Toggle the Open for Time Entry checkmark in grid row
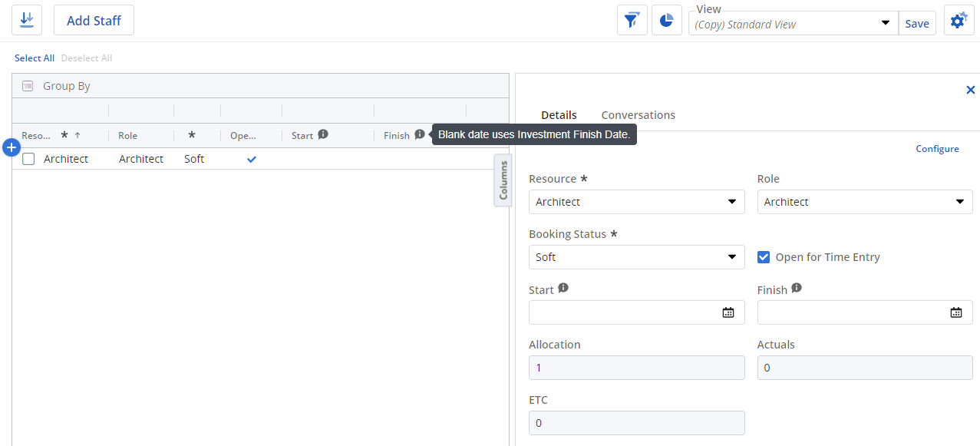 coord(251,159)
